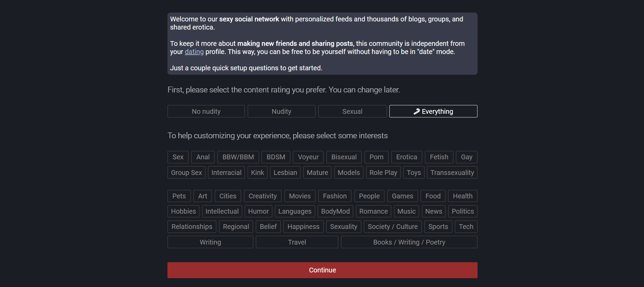This screenshot has width=644, height=287.
Task: Open the dating link
Action: [x=194, y=52]
